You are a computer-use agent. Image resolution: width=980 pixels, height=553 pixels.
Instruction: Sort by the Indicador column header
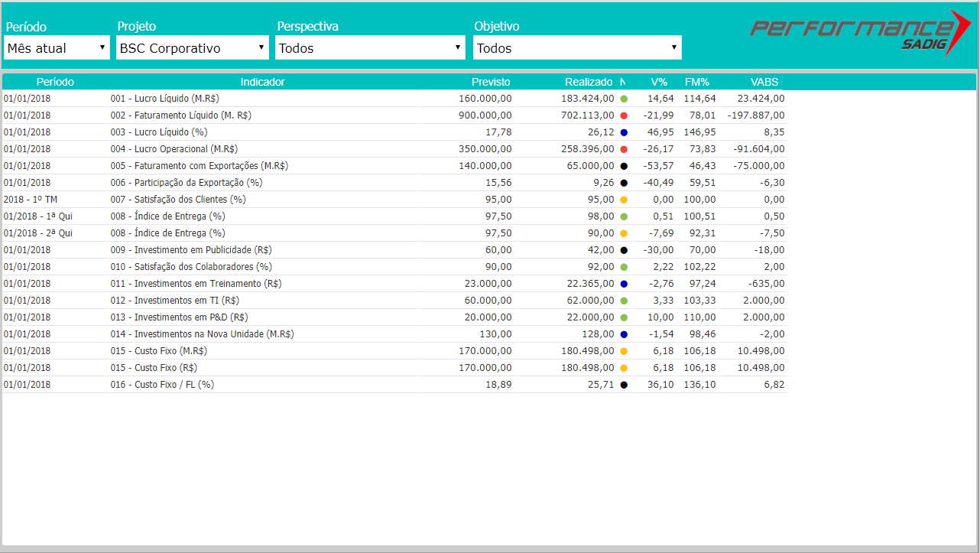[262, 82]
